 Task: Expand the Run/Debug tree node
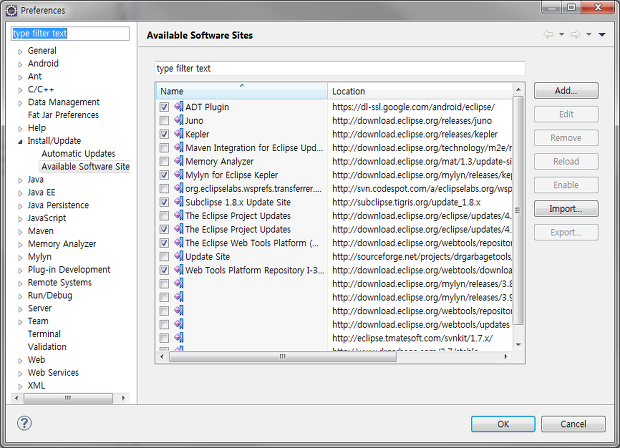pos(20,296)
